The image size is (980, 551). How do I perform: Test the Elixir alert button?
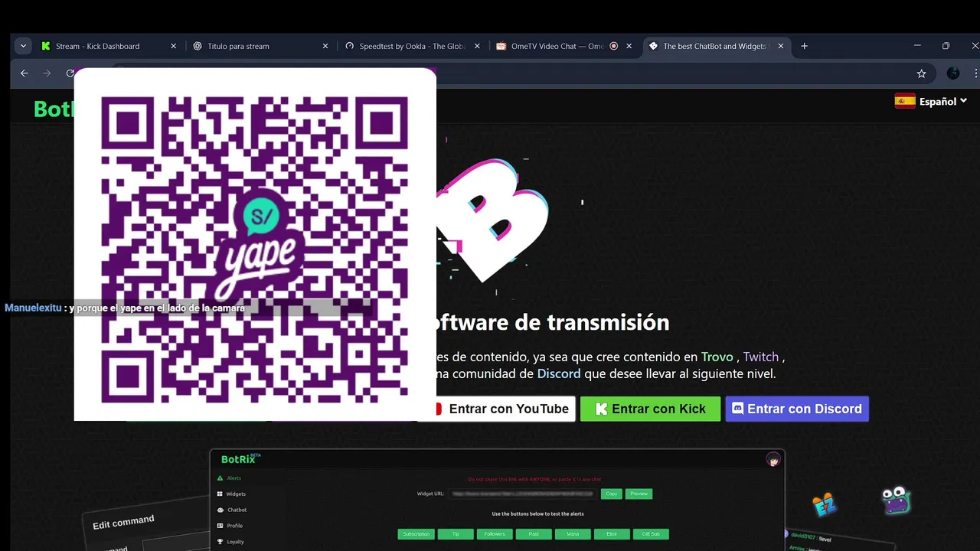pyautogui.click(x=612, y=534)
